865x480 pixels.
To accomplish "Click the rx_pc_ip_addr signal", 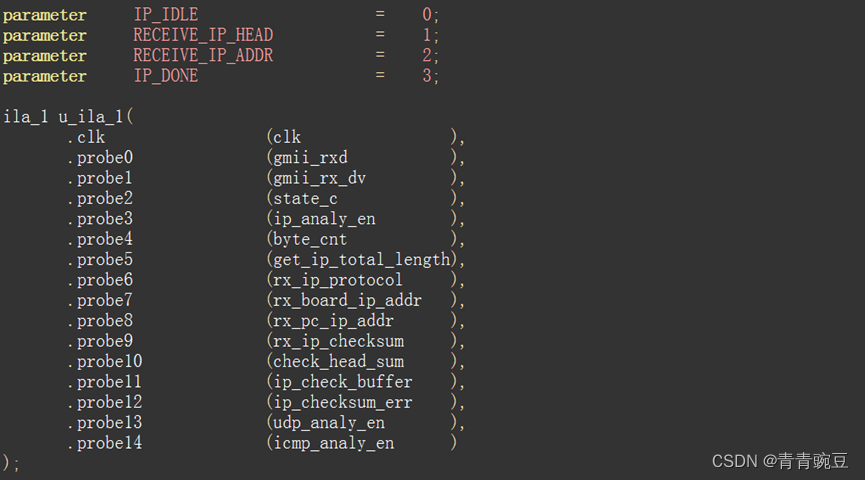I will [x=334, y=321].
